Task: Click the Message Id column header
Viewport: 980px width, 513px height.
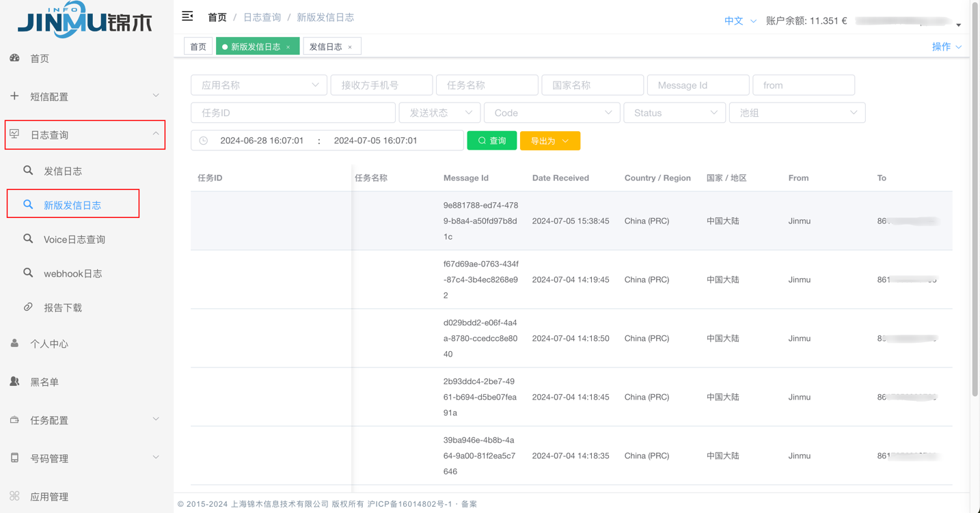Action: (466, 178)
